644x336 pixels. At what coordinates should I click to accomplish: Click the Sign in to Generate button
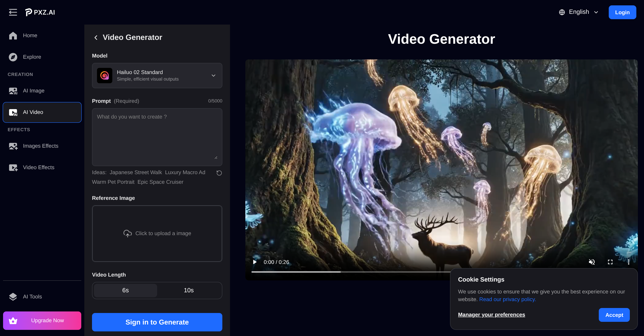click(157, 322)
